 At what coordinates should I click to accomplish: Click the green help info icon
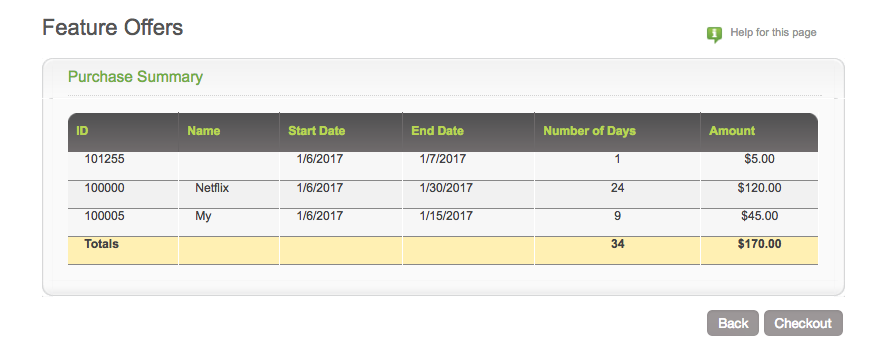[x=714, y=35]
